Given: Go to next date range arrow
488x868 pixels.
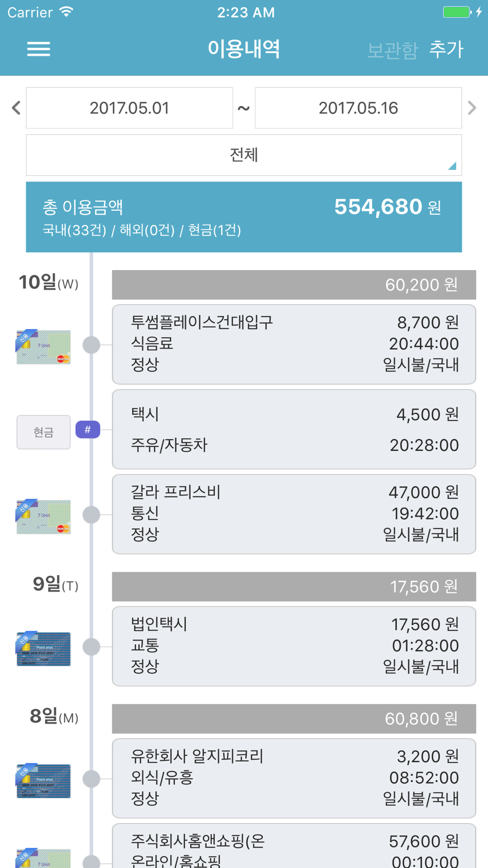Looking at the screenshot, I should (x=471, y=108).
